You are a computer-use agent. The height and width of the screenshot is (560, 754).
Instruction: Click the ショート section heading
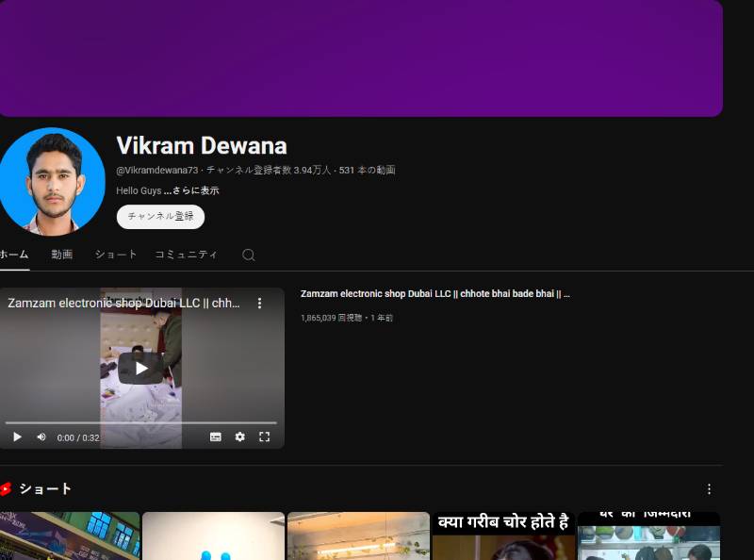coord(45,489)
